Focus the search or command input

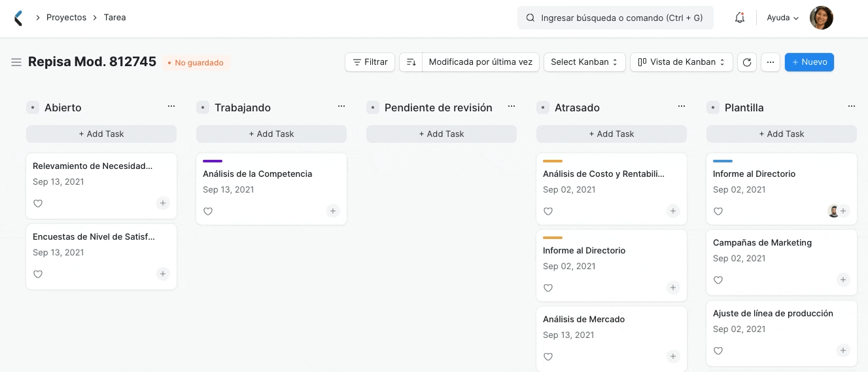[616, 18]
